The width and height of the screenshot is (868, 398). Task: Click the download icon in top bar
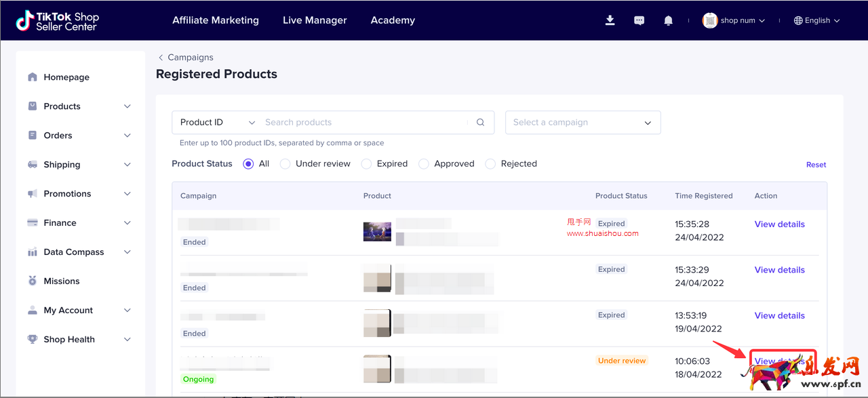click(610, 20)
